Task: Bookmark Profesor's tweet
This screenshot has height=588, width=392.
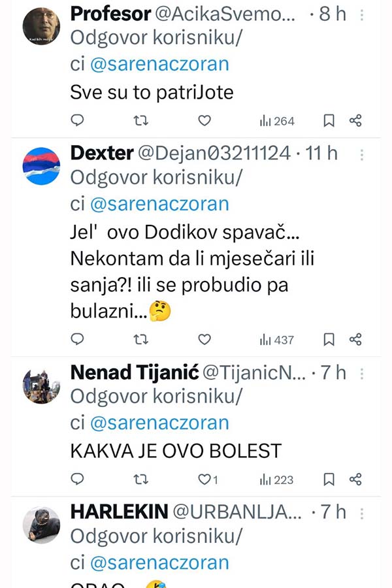Action: tap(329, 121)
